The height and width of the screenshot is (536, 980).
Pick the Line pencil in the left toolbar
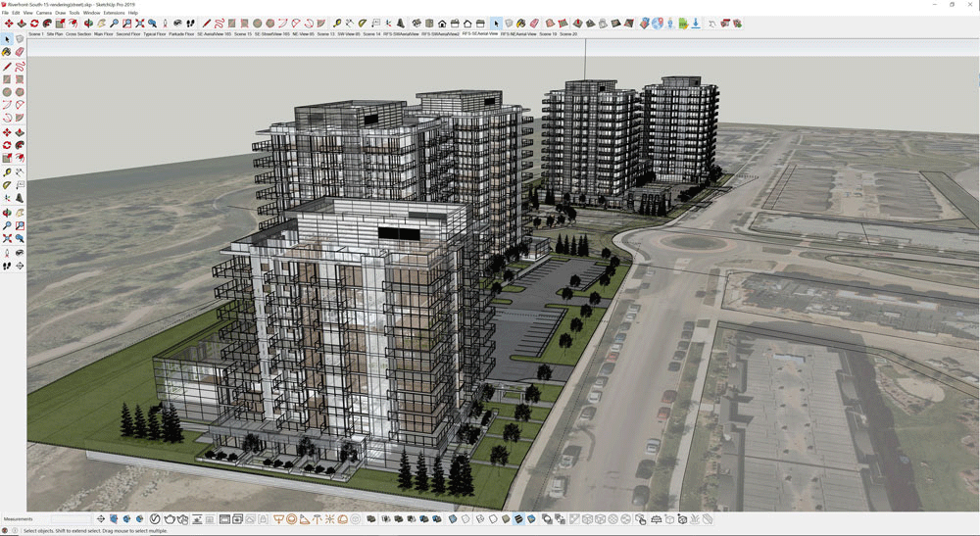click(x=7, y=67)
